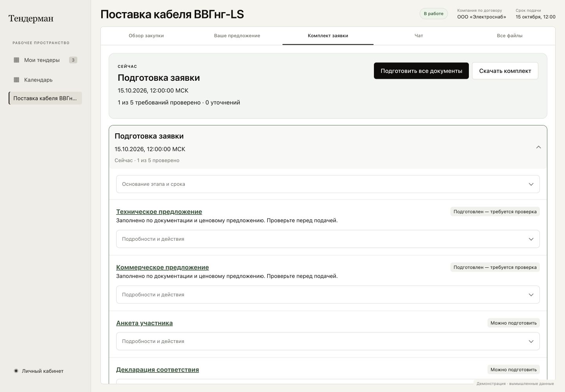Click the page title Поставка кабеля ВВГнг-LS
The width and height of the screenshot is (565, 392).
pyautogui.click(x=172, y=14)
